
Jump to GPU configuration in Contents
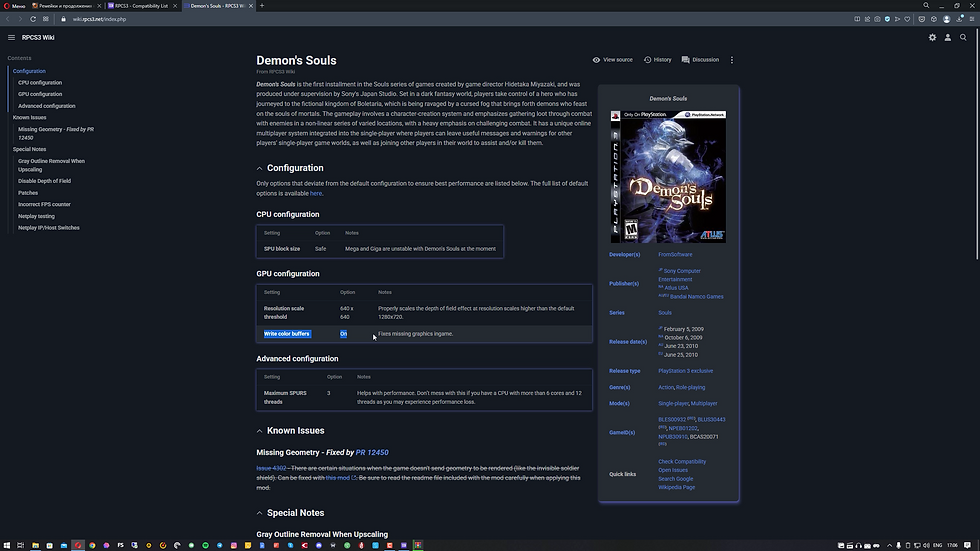40,94
